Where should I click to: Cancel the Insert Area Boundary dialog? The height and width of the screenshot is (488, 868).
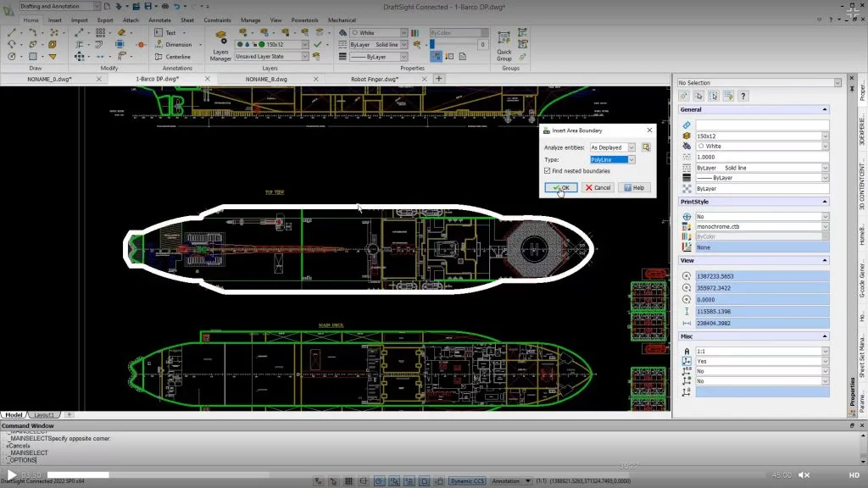pos(598,187)
